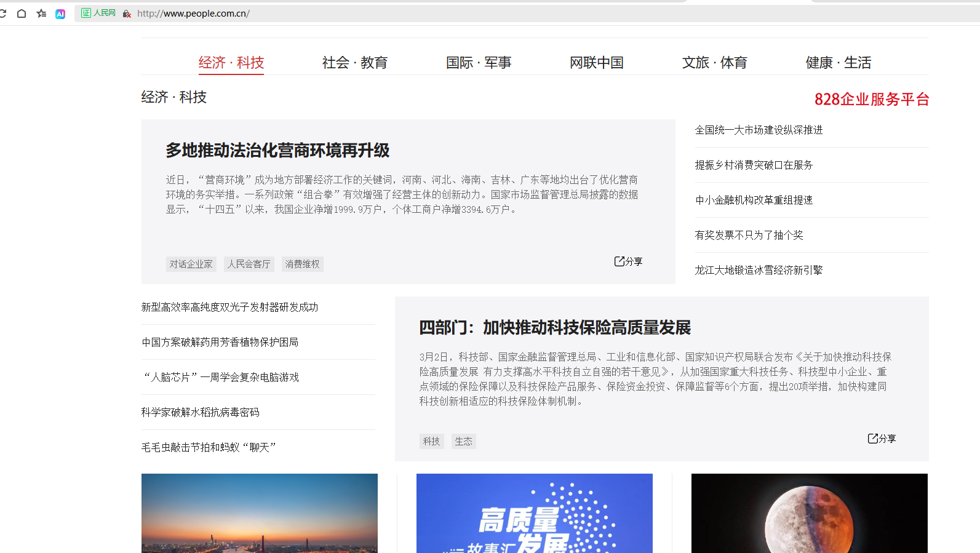Viewport: 980px width, 553px height.
Task: Open 提振乡村消费突破口在服务 article
Action: click(x=754, y=165)
